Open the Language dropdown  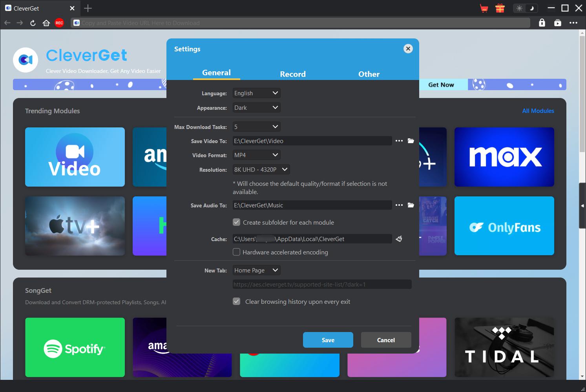click(x=256, y=93)
